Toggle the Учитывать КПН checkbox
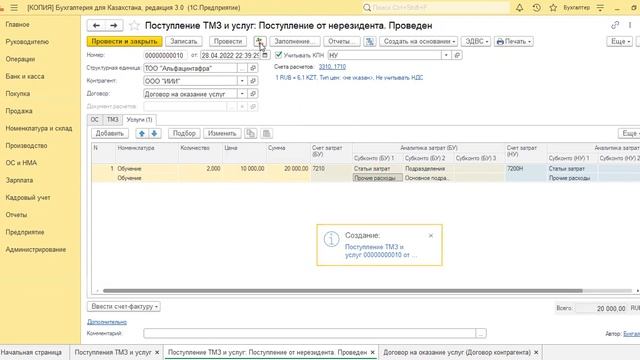 279,55
